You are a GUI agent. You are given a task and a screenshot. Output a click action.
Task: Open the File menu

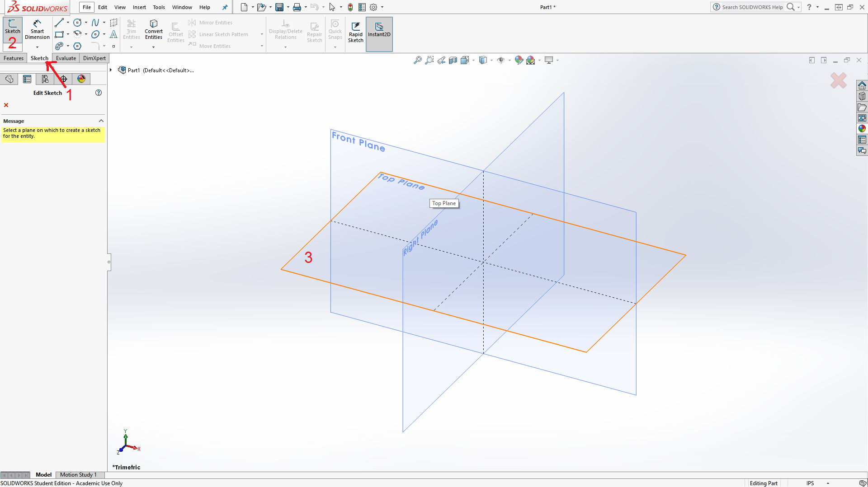[x=86, y=7]
